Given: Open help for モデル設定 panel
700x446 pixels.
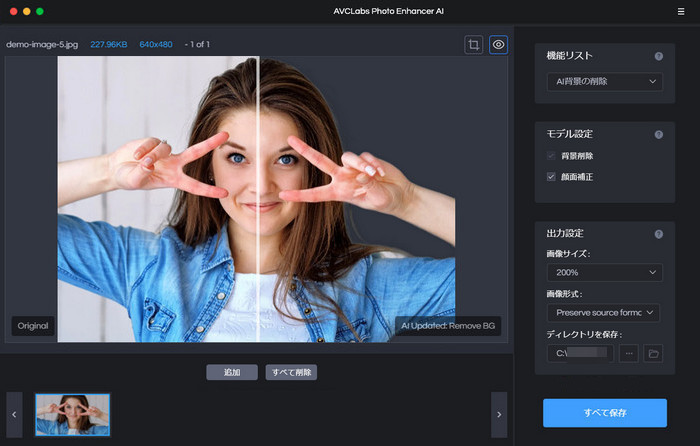Looking at the screenshot, I should coord(658,134).
